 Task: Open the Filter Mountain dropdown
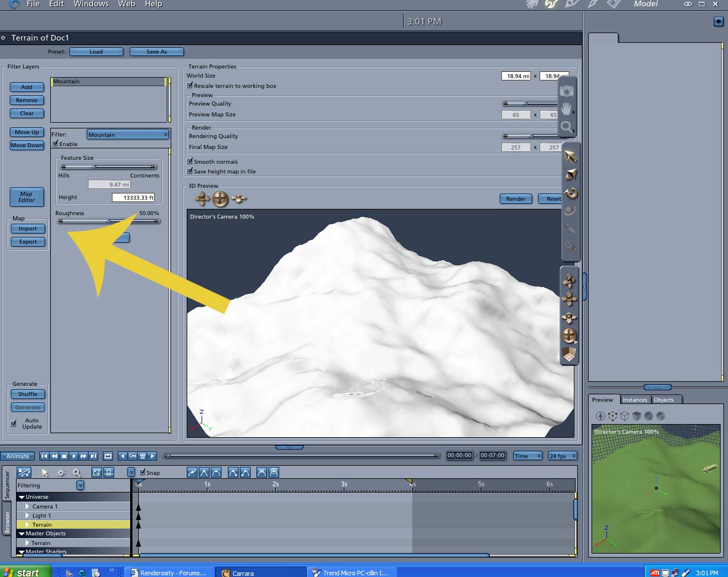128,135
